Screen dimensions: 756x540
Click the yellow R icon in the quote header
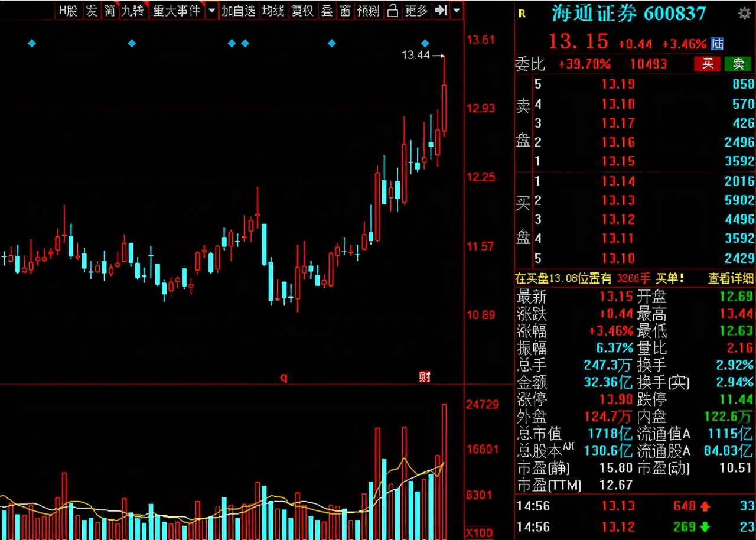point(522,14)
